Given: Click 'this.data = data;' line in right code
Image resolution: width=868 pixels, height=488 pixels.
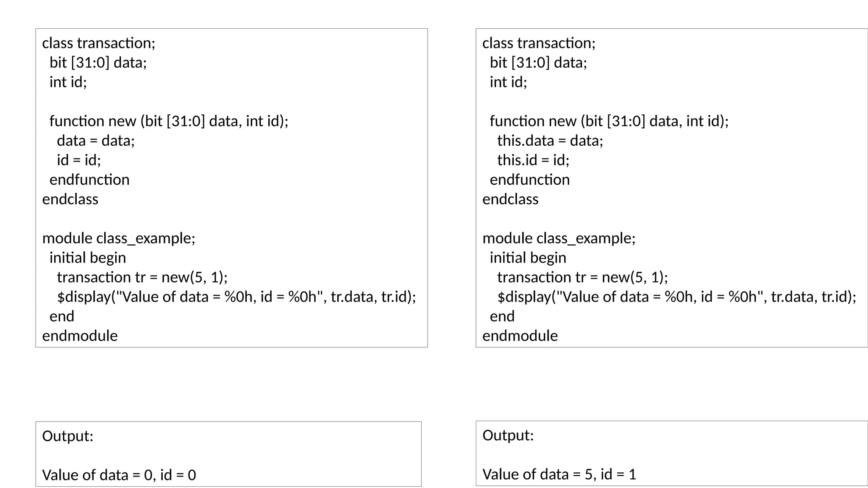Looking at the screenshot, I should (x=550, y=141).
